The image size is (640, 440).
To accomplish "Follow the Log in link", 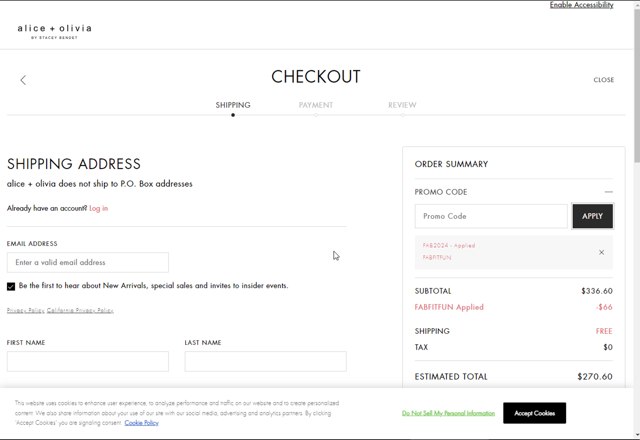I will click(x=98, y=208).
